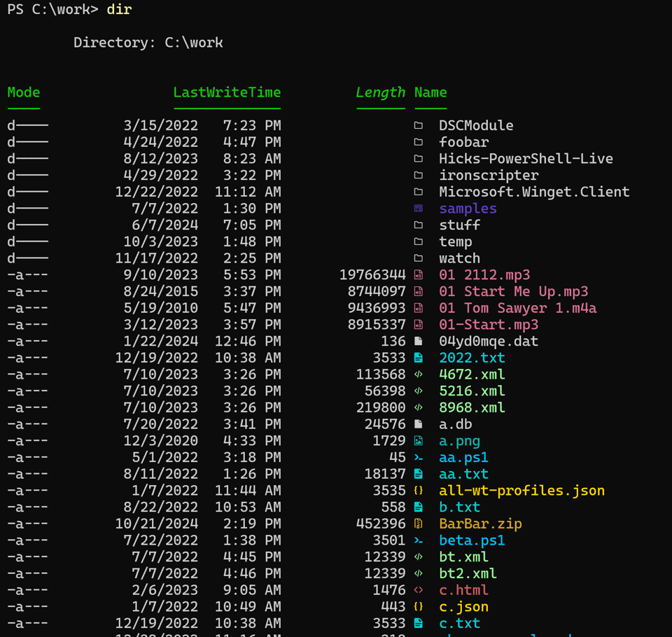
Task: Click the LastWriteTime column header
Action: pos(227,92)
